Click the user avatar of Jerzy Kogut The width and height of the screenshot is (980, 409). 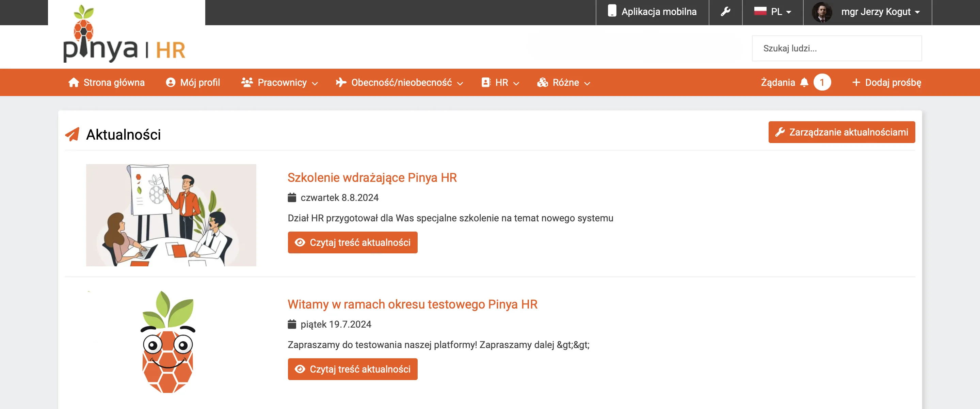point(822,12)
